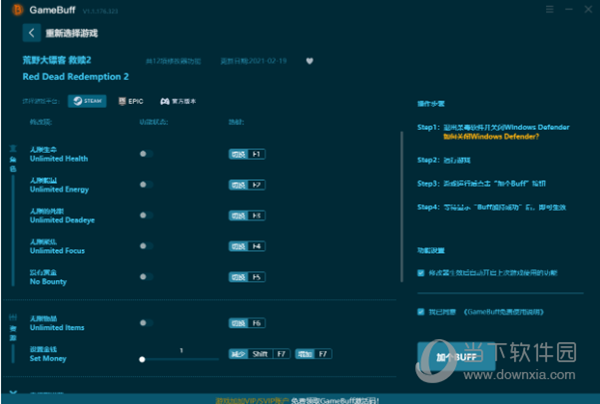The width and height of the screenshot is (600, 404).
Task: Click the GameBuff logo icon
Action: [17, 10]
